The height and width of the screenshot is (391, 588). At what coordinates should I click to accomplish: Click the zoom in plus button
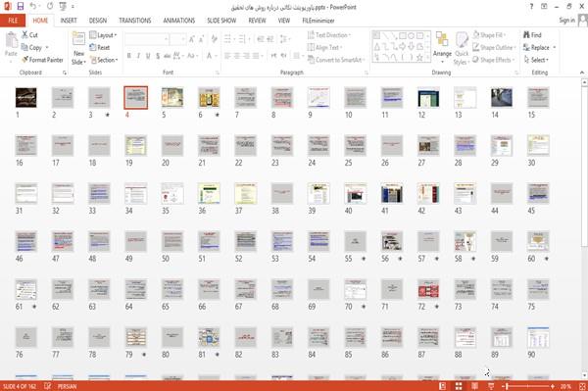coord(553,386)
